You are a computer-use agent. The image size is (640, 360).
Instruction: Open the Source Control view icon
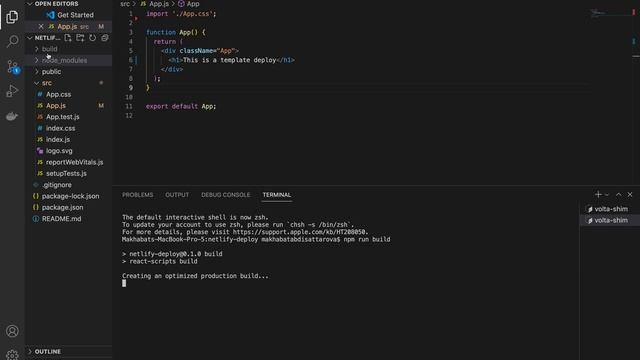tap(12, 67)
